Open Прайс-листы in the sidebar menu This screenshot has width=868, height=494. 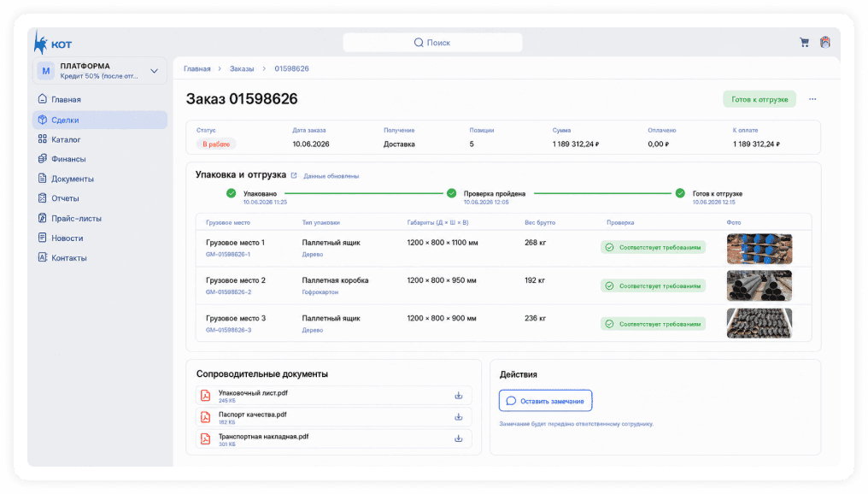click(x=100, y=218)
